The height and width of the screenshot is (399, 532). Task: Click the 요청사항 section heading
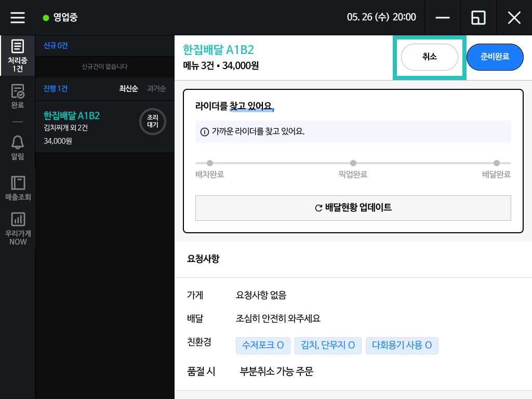203,259
